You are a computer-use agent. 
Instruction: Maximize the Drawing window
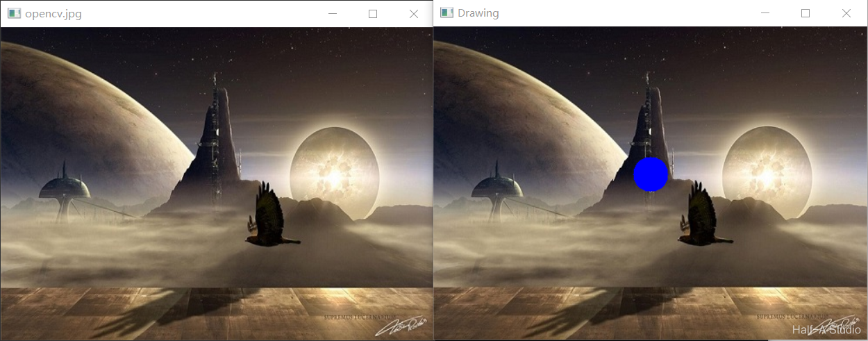[806, 13]
